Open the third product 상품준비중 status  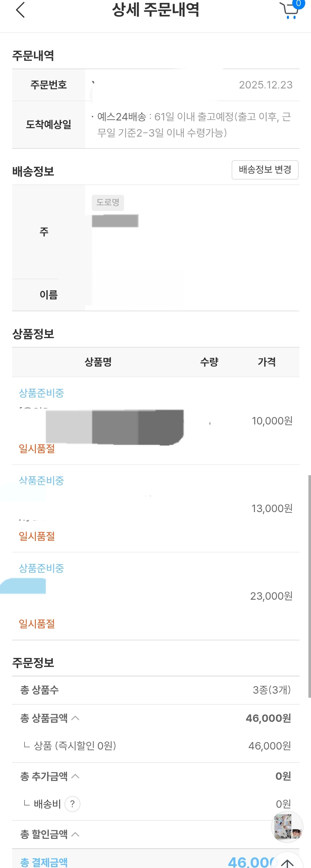click(41, 568)
